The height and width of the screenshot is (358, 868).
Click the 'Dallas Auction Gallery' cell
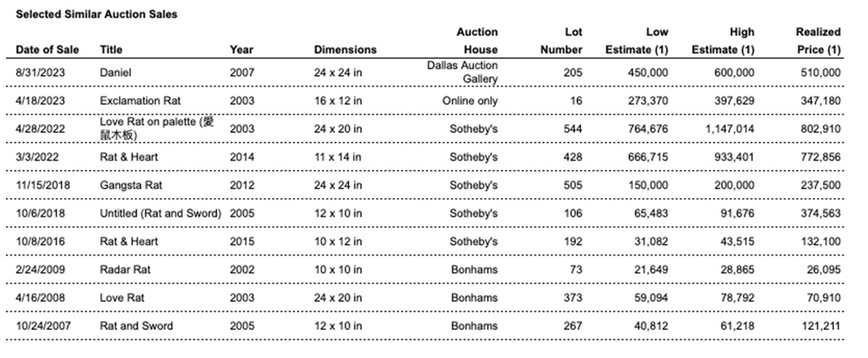462,72
